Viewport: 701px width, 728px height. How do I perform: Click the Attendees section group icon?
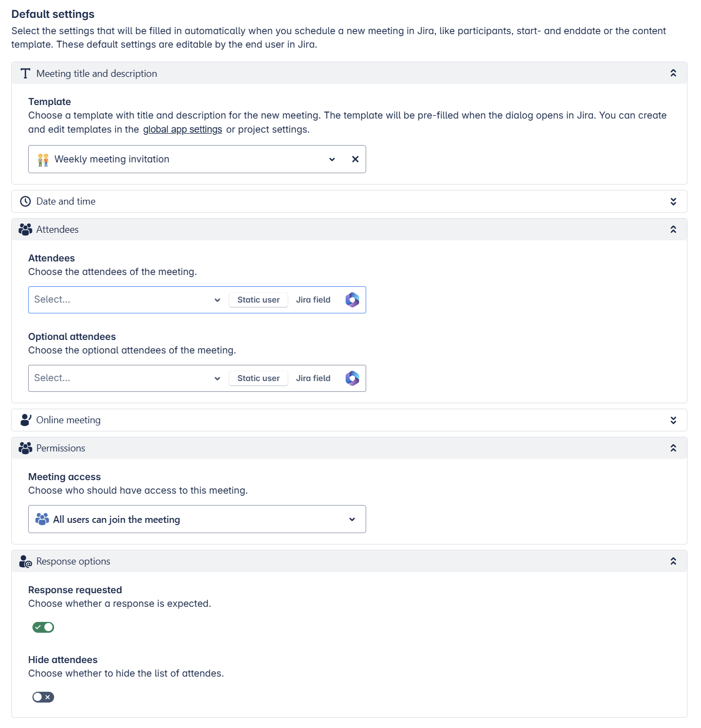(x=25, y=229)
